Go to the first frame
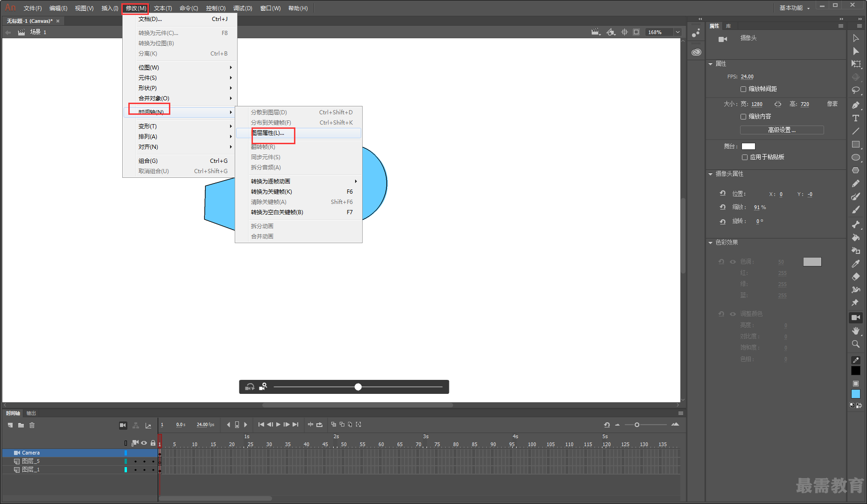This screenshot has width=867, height=504. point(261,425)
